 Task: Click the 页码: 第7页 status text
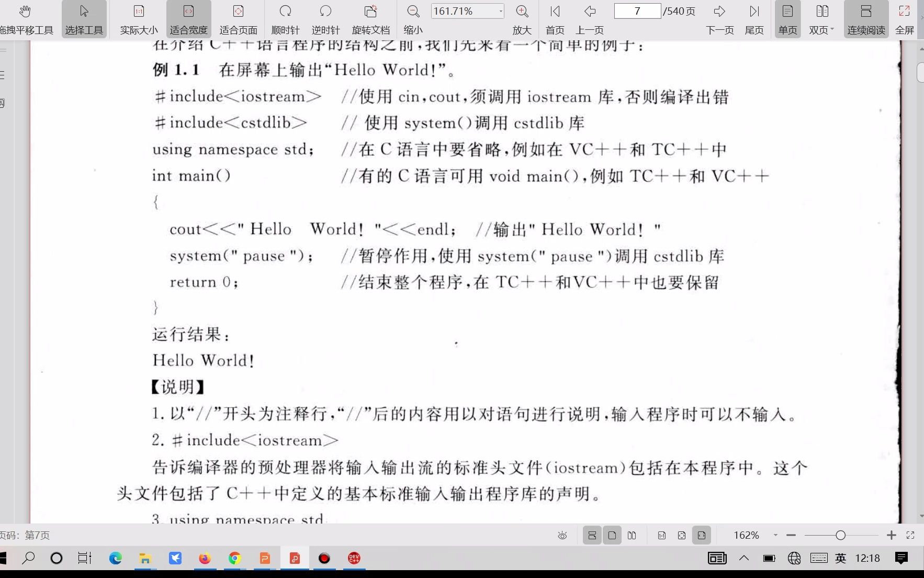point(25,535)
